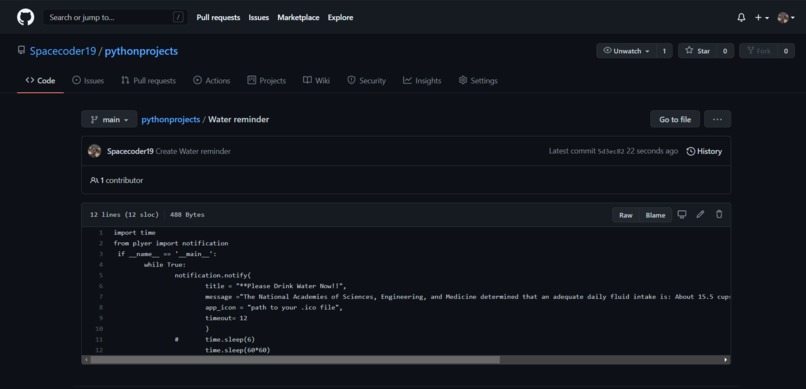
Task: Open the GitHub logo homepage
Action: (25, 17)
